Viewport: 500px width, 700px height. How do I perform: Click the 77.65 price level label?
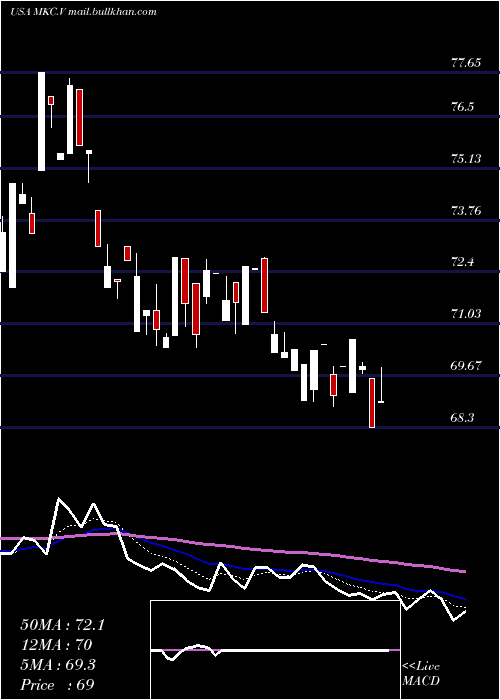tap(466, 62)
